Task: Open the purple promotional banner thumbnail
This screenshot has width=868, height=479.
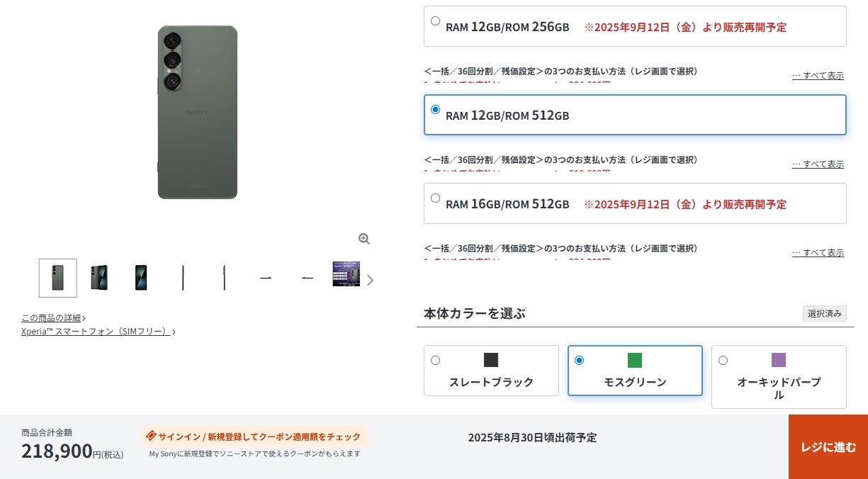Action: tap(346, 274)
